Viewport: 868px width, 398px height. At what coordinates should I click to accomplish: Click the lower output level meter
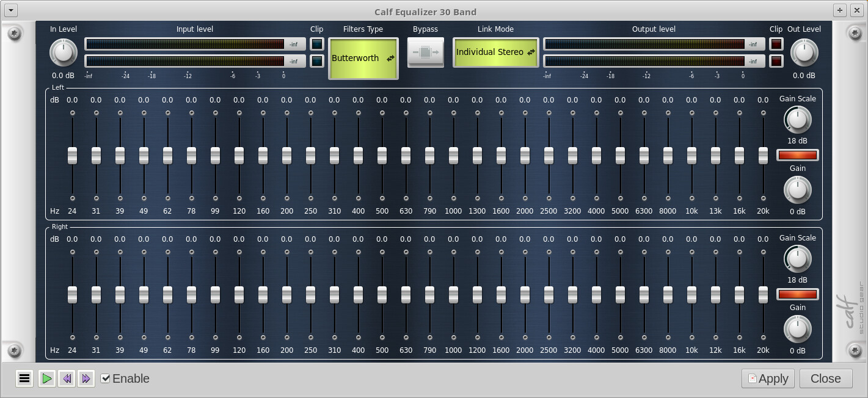point(654,61)
